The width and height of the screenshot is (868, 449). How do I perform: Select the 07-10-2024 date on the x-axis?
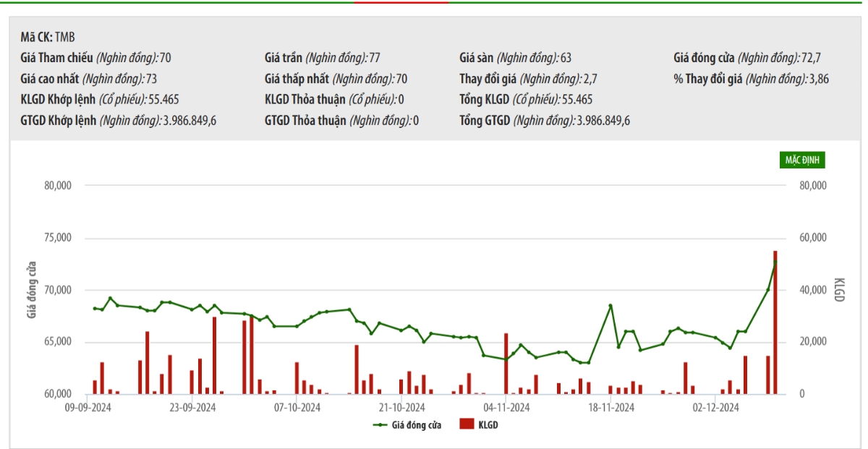click(297, 408)
